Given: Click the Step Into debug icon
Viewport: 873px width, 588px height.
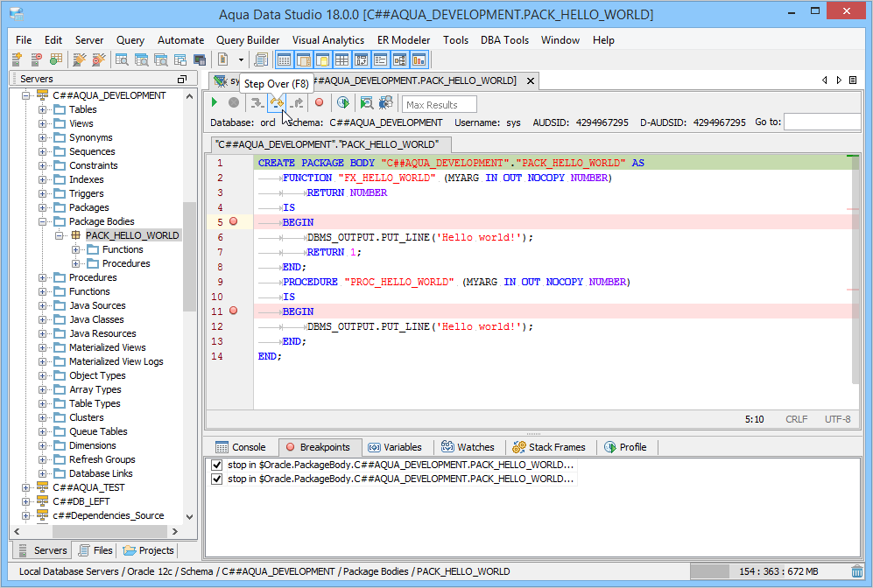Looking at the screenshot, I should 256,103.
